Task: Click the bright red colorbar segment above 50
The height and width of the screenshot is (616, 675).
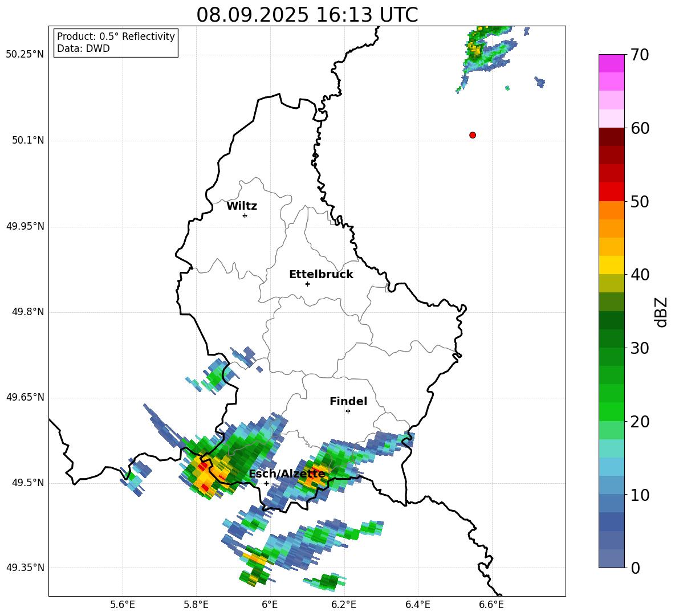Action: click(611, 192)
